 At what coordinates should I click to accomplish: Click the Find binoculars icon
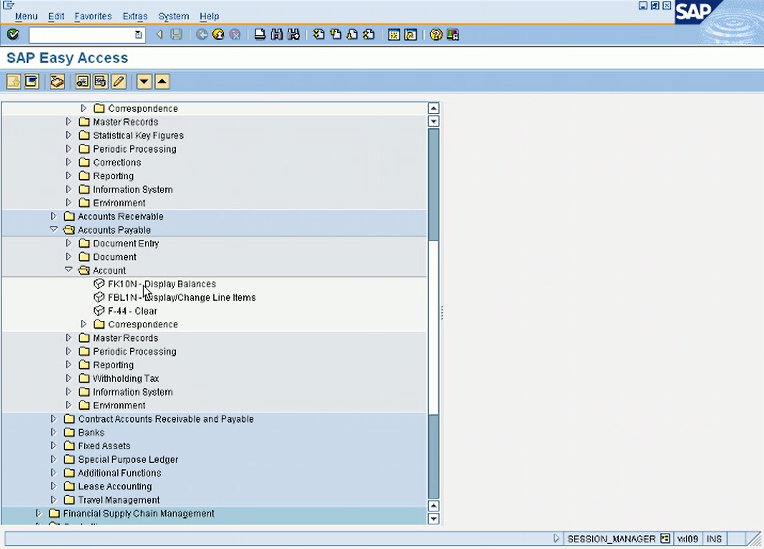click(277, 35)
